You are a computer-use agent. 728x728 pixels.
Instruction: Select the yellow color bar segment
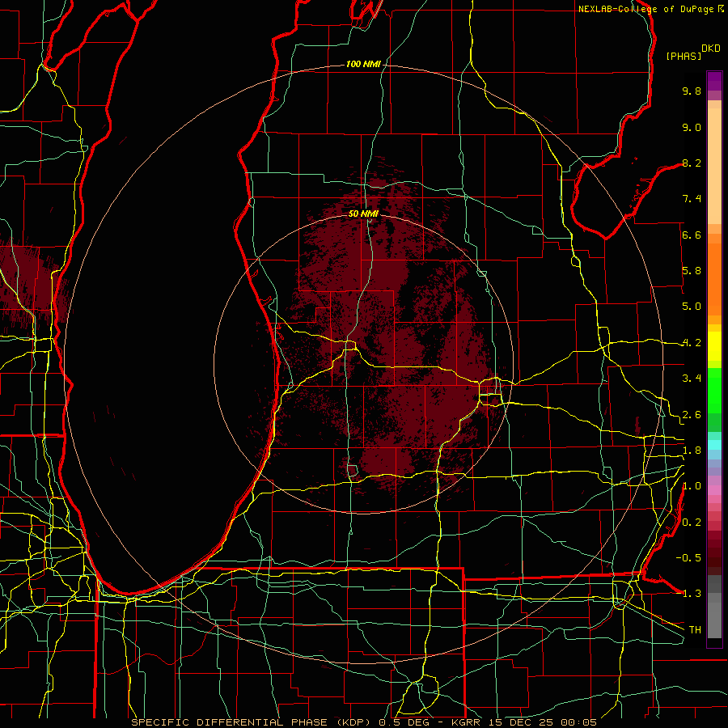click(714, 346)
